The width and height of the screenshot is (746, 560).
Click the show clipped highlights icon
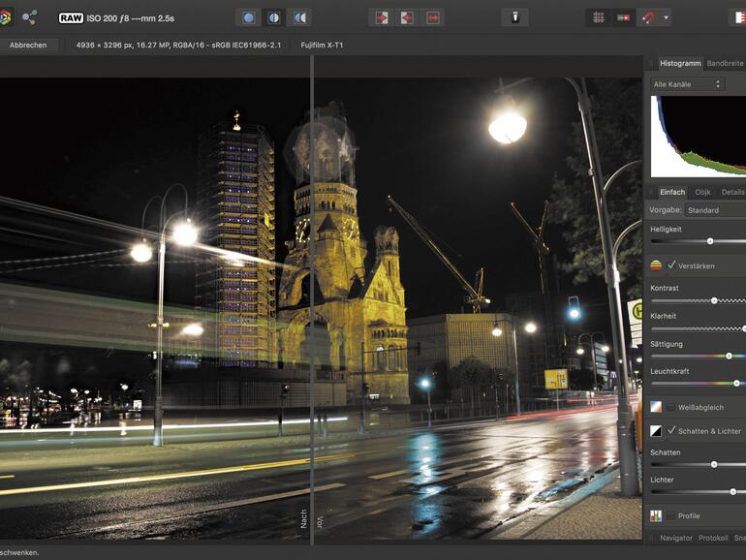click(x=382, y=17)
